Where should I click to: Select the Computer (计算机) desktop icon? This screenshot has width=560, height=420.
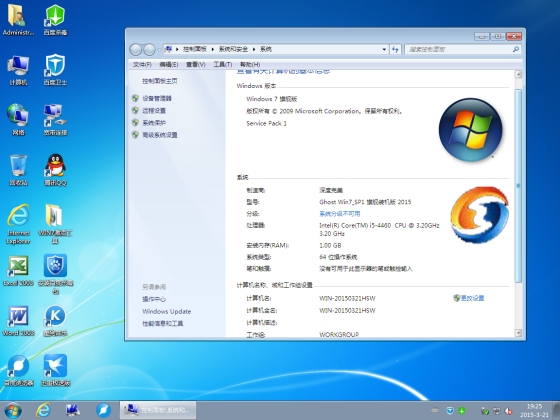pyautogui.click(x=18, y=70)
